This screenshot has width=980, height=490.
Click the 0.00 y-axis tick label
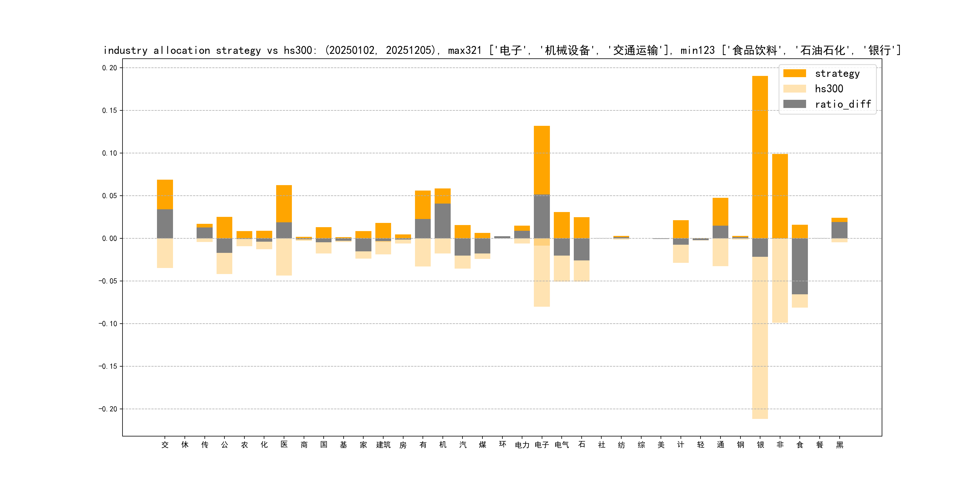(109, 239)
